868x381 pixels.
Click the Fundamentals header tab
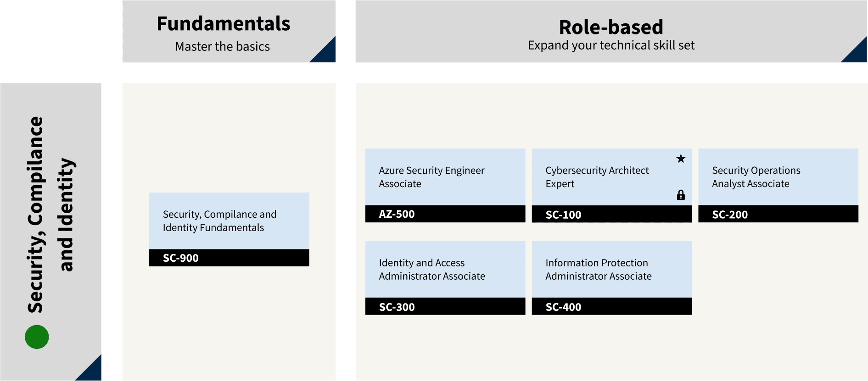click(x=229, y=32)
